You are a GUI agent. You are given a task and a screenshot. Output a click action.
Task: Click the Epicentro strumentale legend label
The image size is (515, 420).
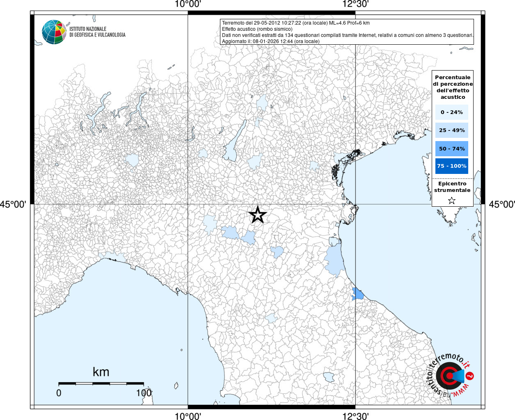pos(452,187)
